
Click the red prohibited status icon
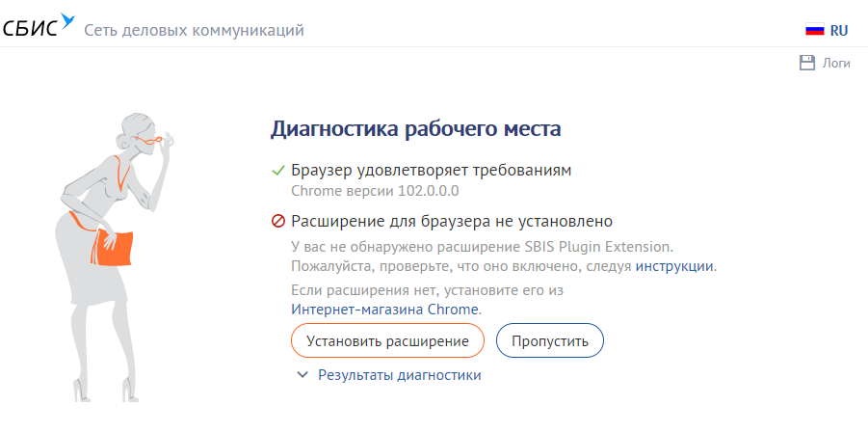[278, 221]
